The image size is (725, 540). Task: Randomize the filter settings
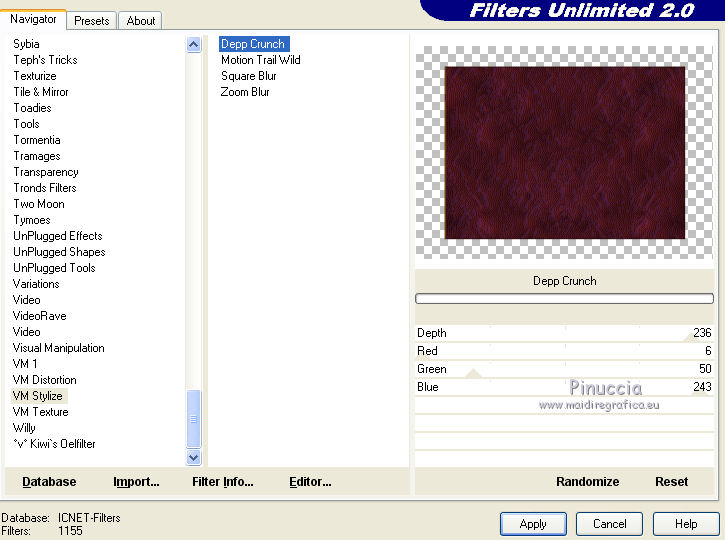click(x=588, y=482)
